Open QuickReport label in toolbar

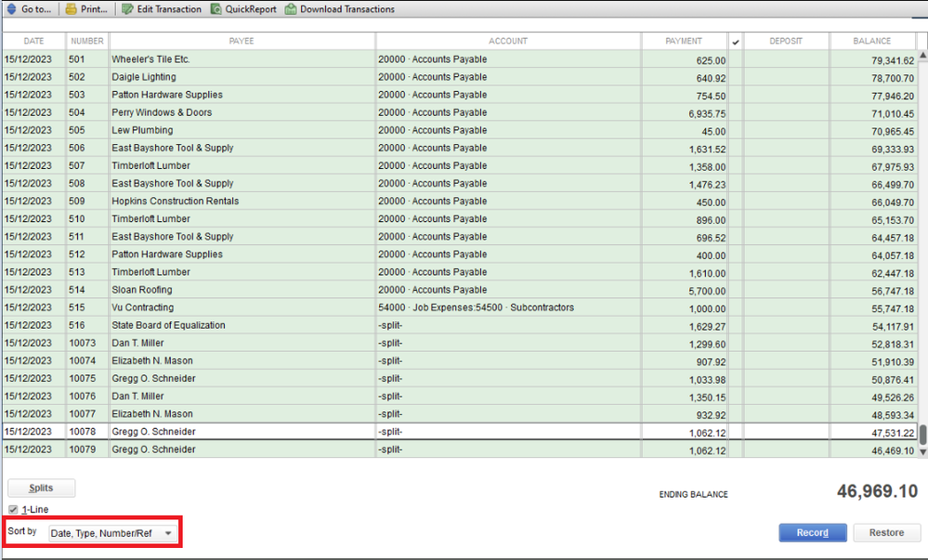(251, 9)
